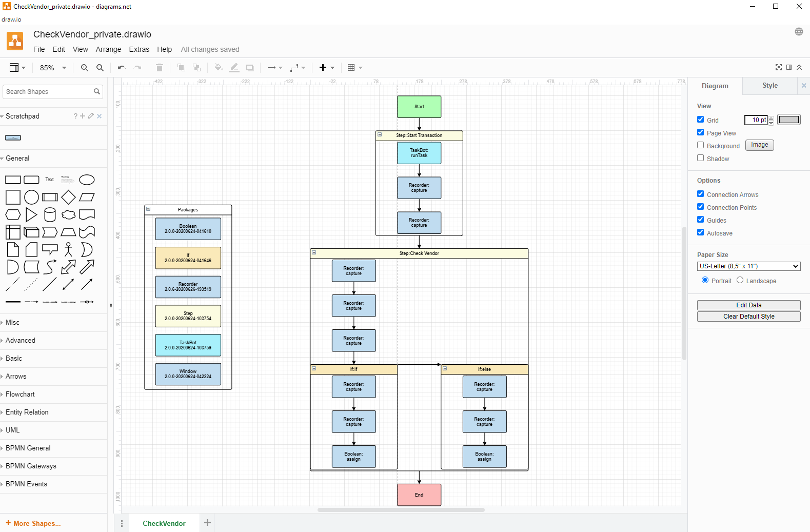Viewport: 810px width, 532px height.
Task: Select the Landscape orientation radio button
Action: [740, 280]
